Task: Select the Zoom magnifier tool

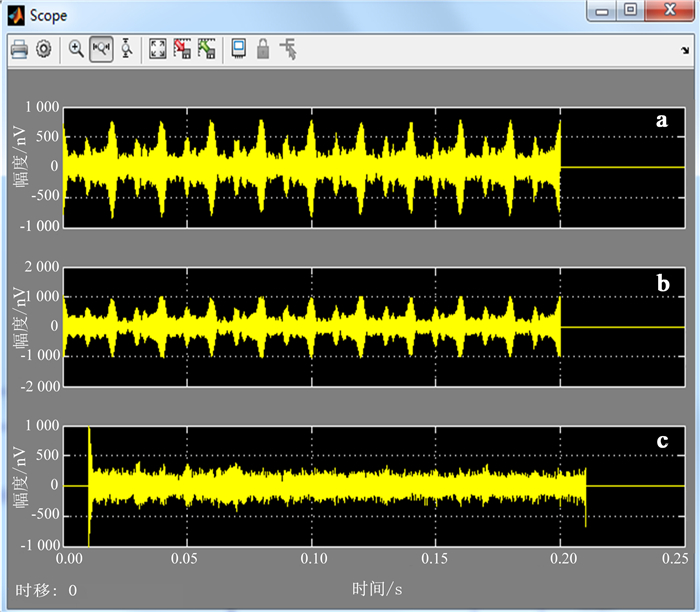Action: pos(76,48)
